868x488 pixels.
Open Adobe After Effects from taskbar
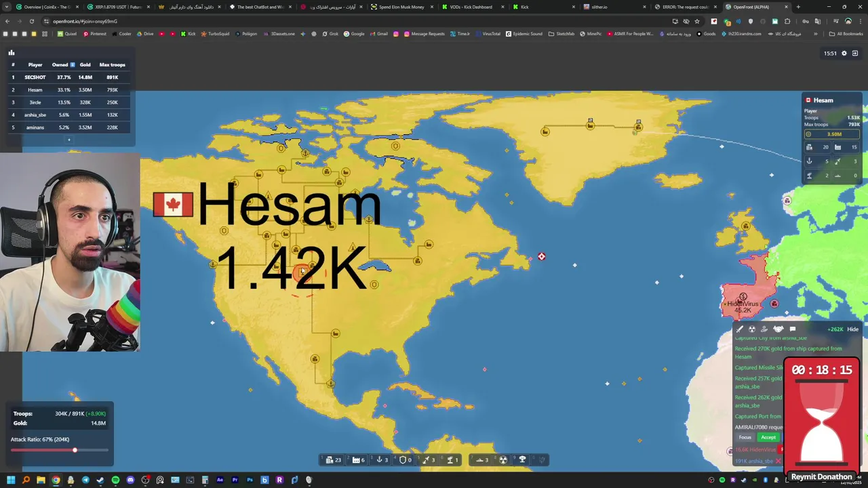[220, 480]
